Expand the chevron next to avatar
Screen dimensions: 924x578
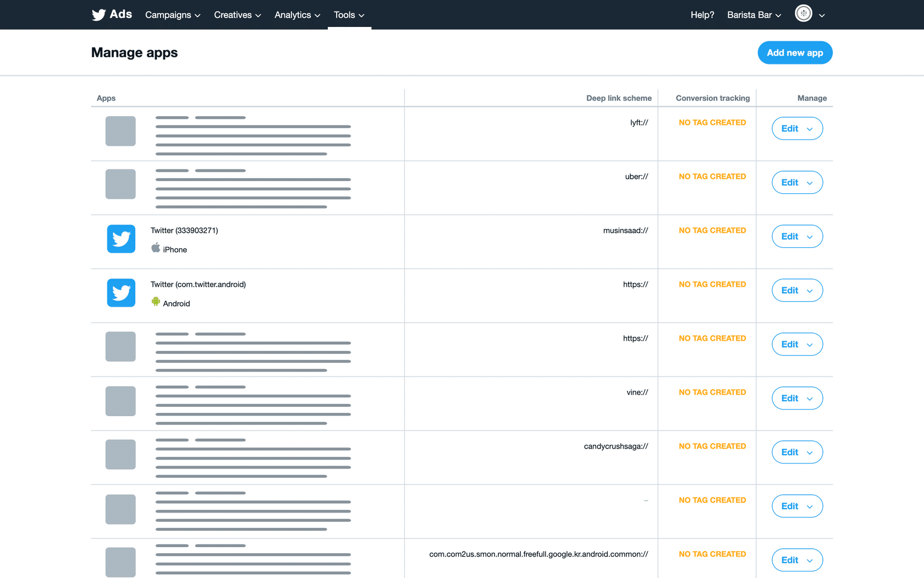pyautogui.click(x=822, y=15)
